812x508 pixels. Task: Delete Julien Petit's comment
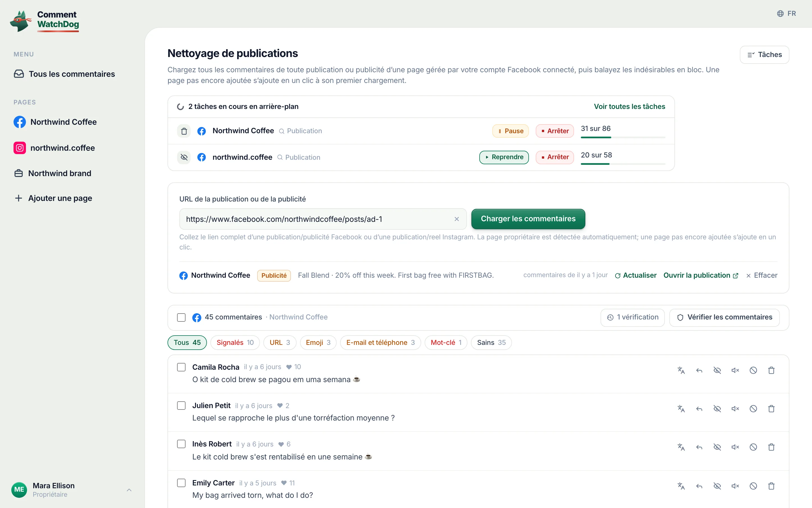tap(771, 409)
